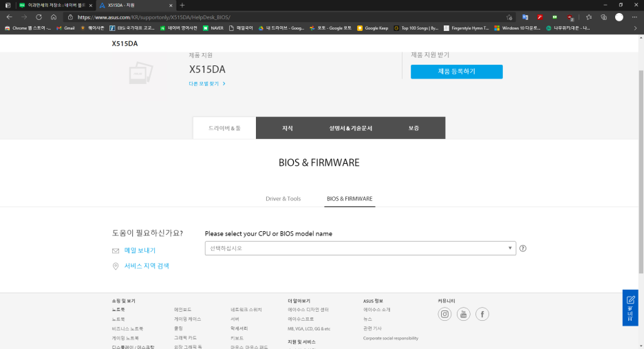Open ASUS Instagram page

[x=444, y=314]
